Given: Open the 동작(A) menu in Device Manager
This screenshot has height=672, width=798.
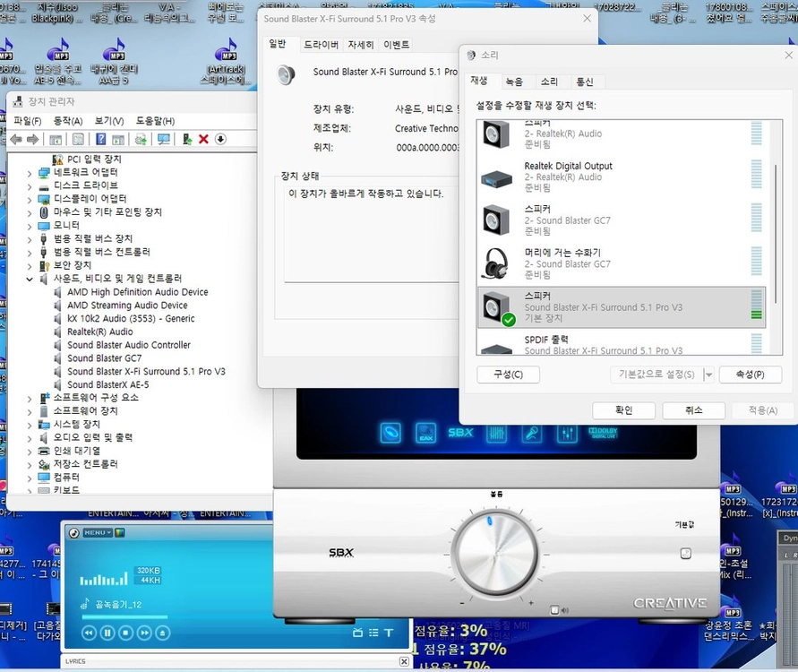Looking at the screenshot, I should pyautogui.click(x=68, y=121).
